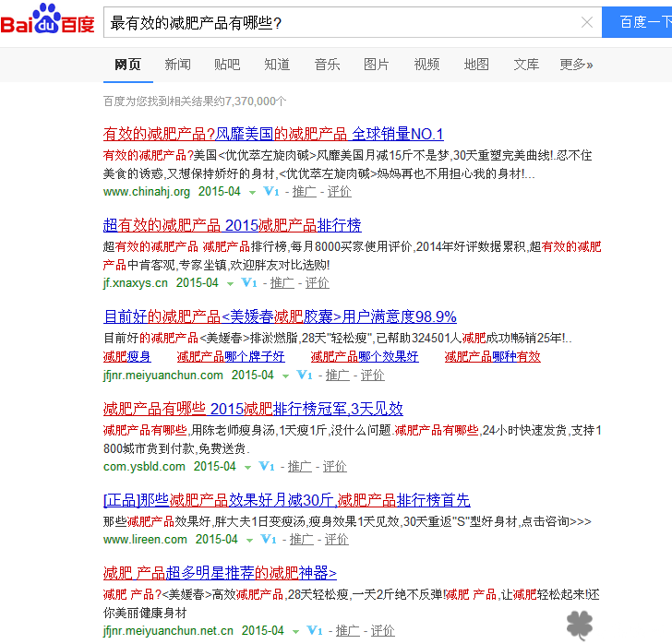Click V1 credit icon for jf.xnaxys.cn
Viewport: 672px width, 644px height.
coord(249,283)
